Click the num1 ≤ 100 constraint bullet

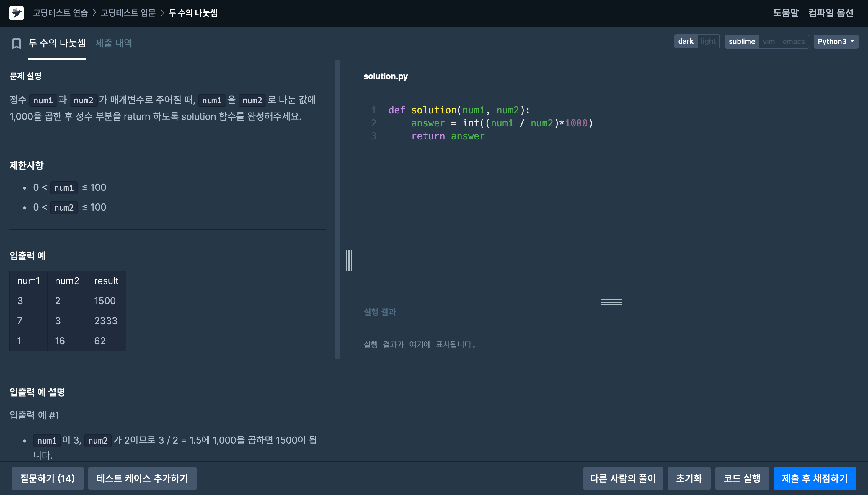pyautogui.click(x=70, y=188)
